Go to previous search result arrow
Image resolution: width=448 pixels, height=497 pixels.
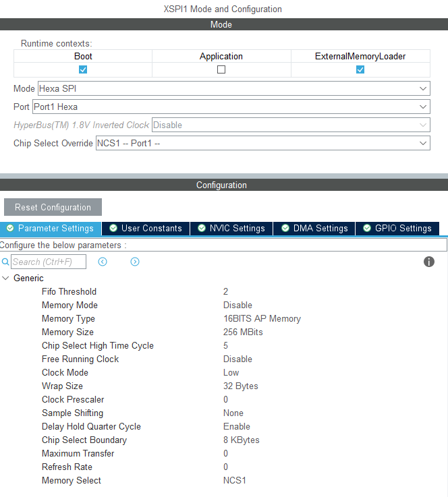pos(103,262)
